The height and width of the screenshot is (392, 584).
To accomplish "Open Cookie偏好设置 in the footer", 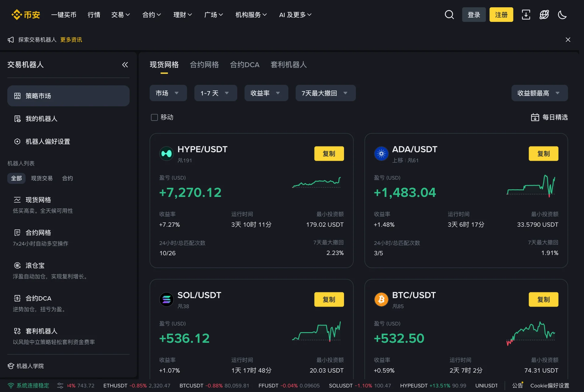I will (x=550, y=386).
